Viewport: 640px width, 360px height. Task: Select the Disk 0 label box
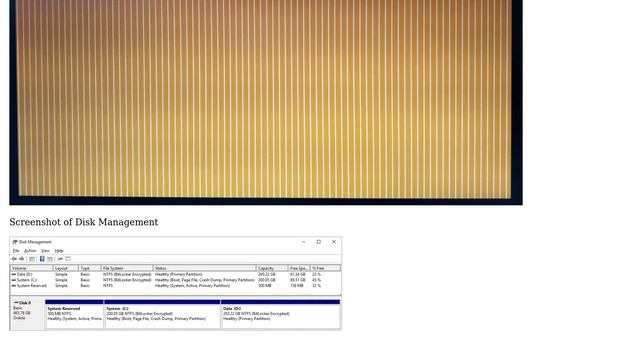pyautogui.click(x=27, y=313)
